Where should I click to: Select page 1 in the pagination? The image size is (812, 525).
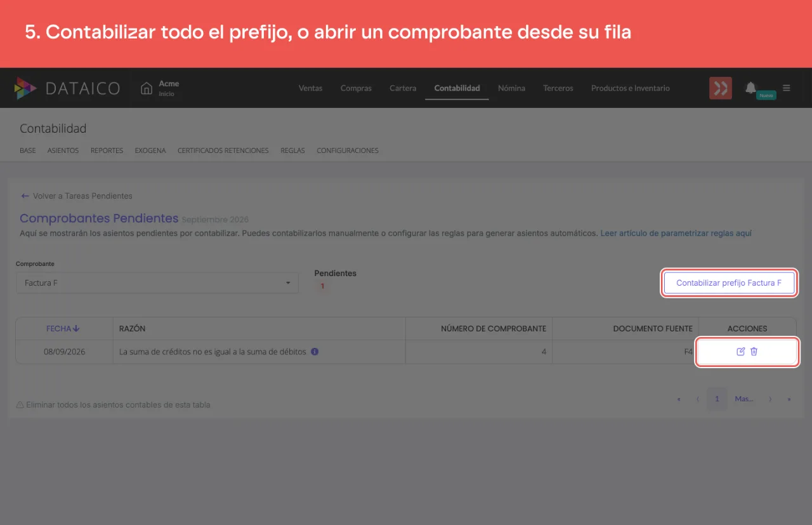(x=717, y=399)
